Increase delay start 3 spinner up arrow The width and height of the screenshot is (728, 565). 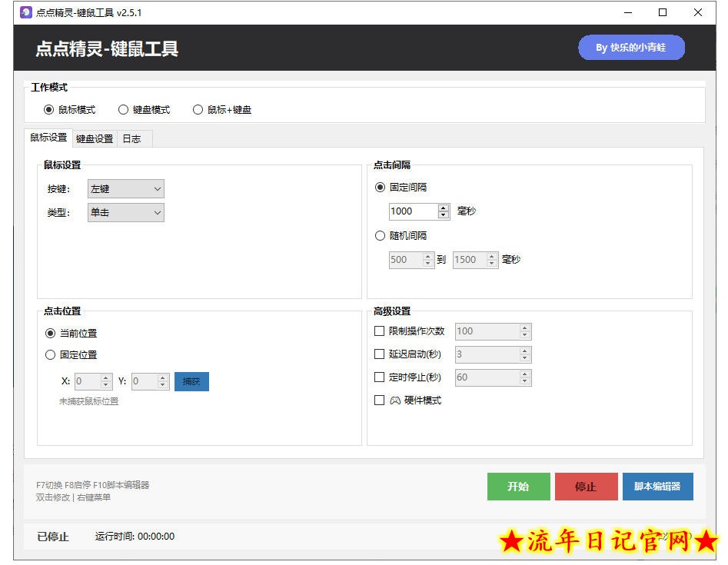[x=524, y=351]
